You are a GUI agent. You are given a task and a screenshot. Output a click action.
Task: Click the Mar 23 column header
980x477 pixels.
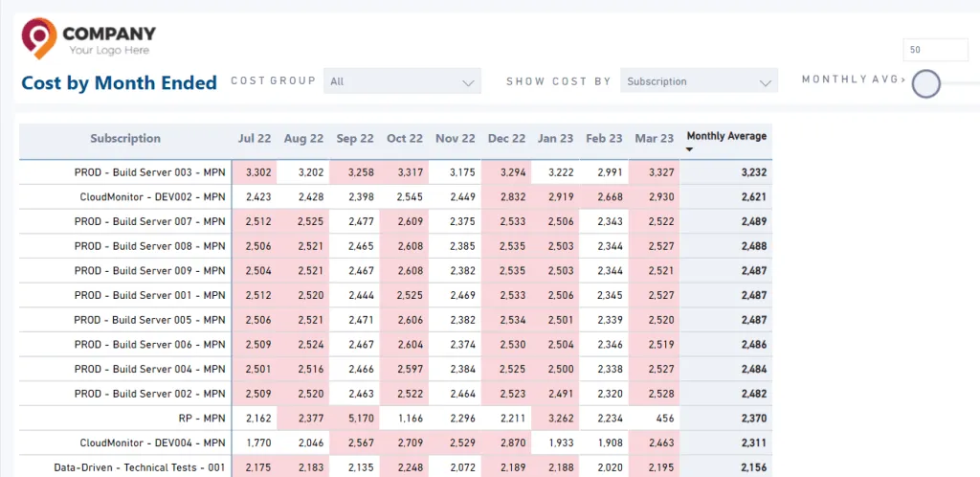pyautogui.click(x=655, y=139)
